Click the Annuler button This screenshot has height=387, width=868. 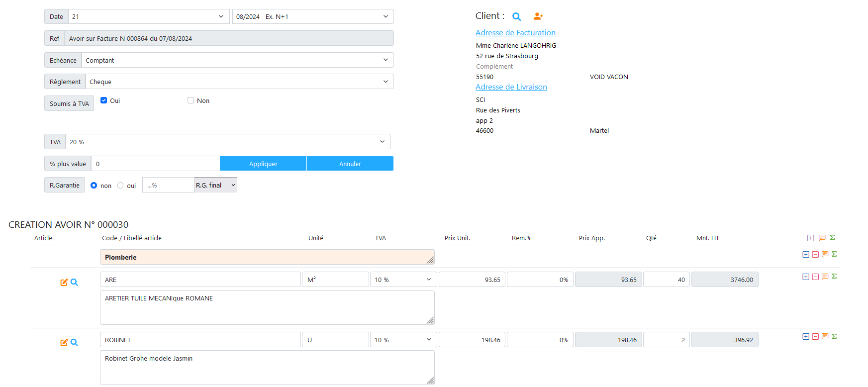click(x=350, y=164)
